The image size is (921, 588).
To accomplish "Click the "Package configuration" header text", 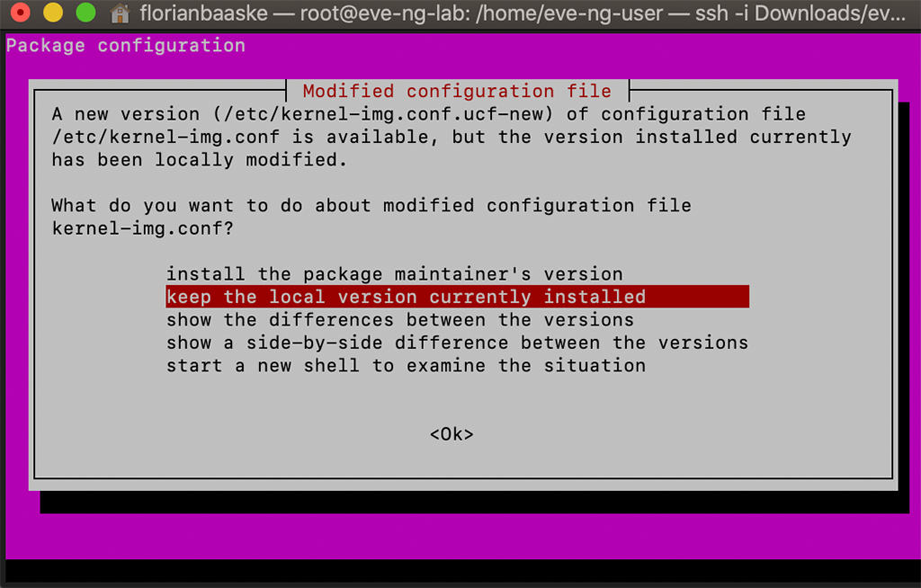I will point(126,45).
